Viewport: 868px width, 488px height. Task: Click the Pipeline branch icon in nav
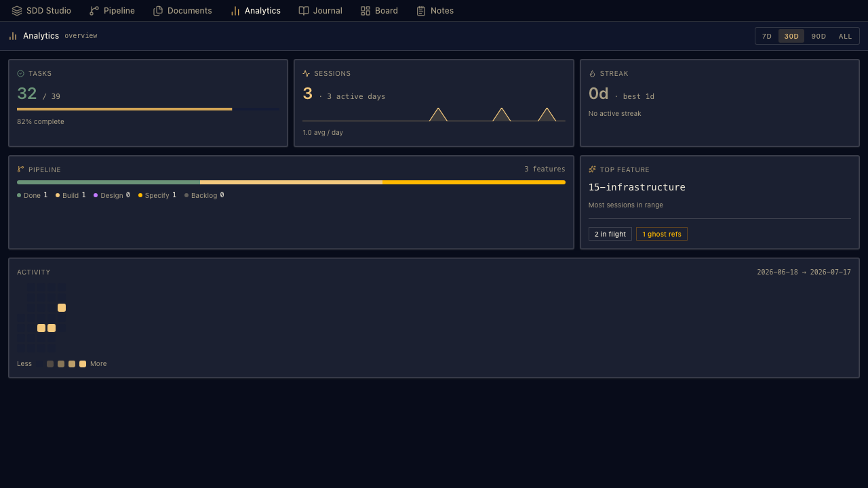[x=94, y=11]
